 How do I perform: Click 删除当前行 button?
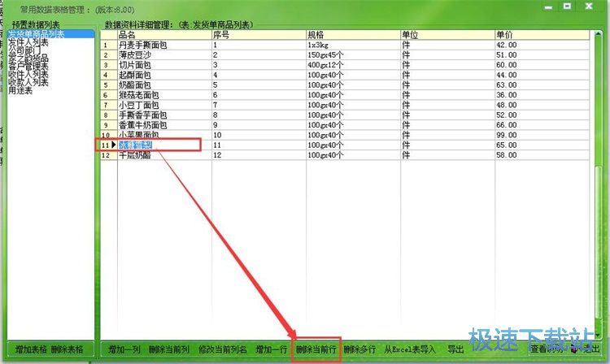point(316,349)
